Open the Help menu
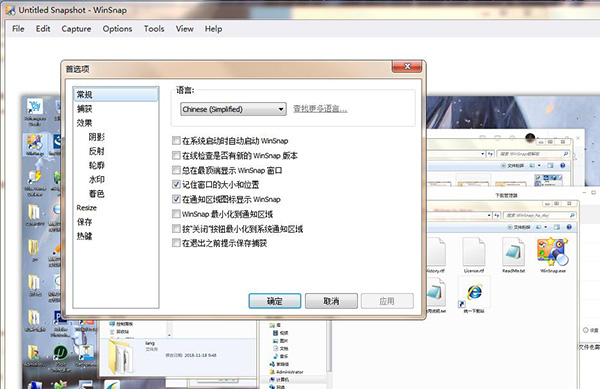 pyautogui.click(x=213, y=29)
